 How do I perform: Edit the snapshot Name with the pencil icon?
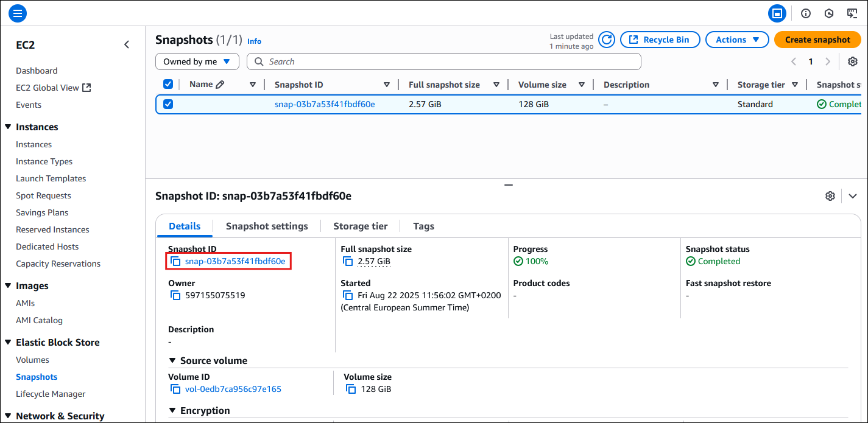click(x=219, y=84)
